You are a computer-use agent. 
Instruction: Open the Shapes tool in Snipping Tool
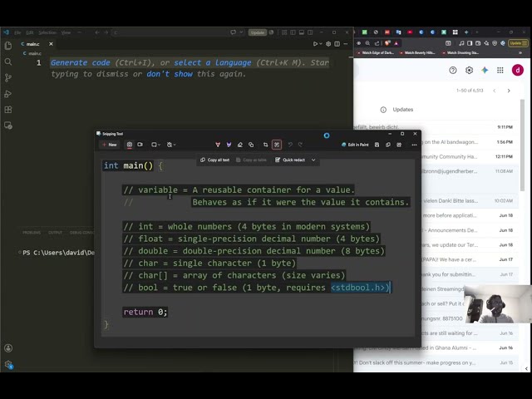(251, 145)
